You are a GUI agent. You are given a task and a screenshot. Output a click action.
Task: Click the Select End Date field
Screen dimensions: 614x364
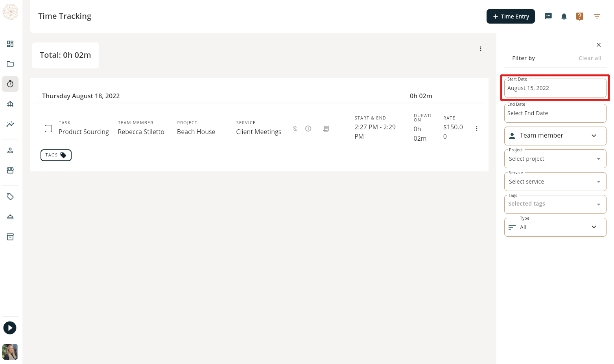555,113
